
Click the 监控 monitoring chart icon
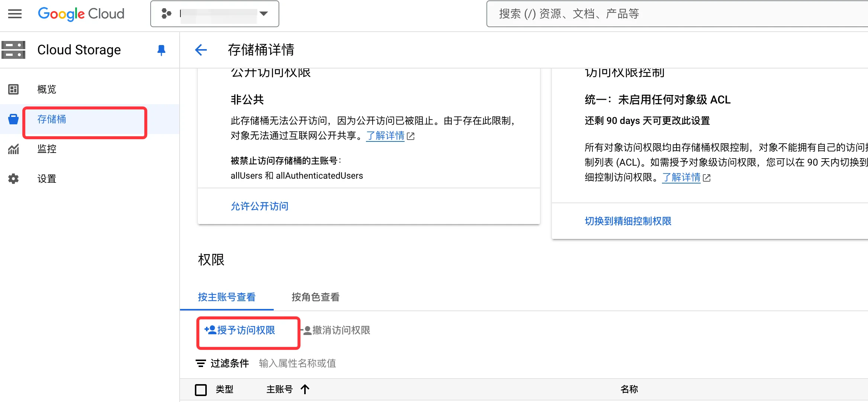pyautogui.click(x=13, y=149)
